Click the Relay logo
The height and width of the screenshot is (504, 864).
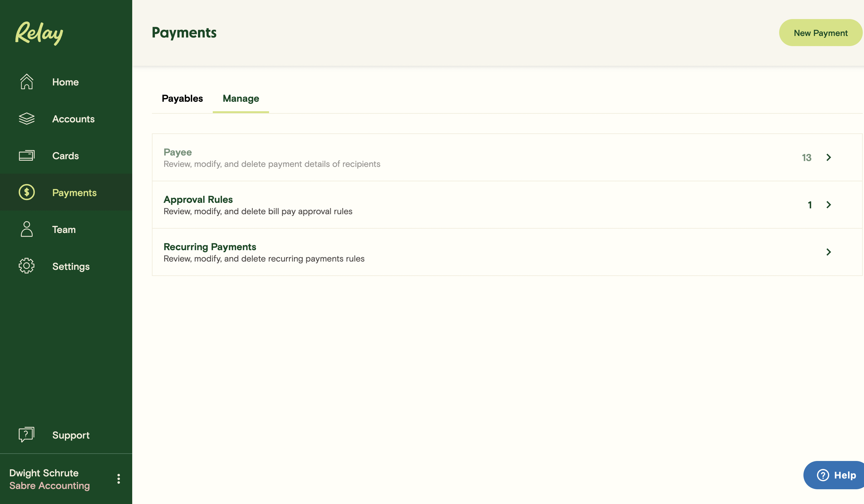click(39, 33)
